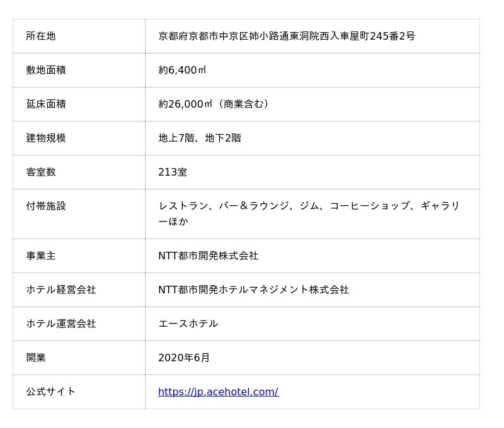Click the 建物規模 row label
This screenshot has width=504, height=428.
click(x=46, y=138)
